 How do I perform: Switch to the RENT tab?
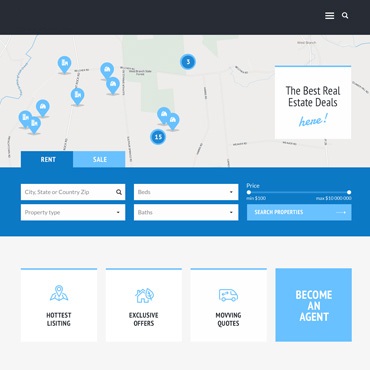[x=47, y=159]
